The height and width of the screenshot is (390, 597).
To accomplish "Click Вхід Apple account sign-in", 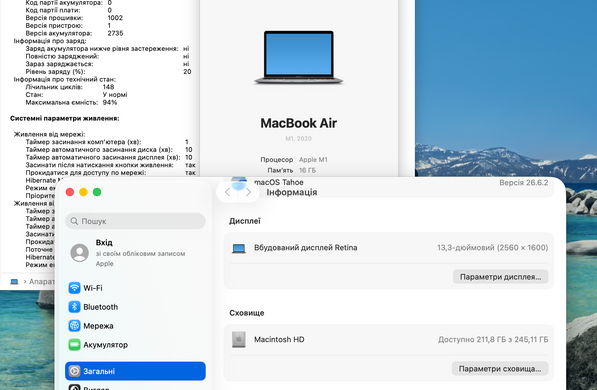I will (135, 253).
